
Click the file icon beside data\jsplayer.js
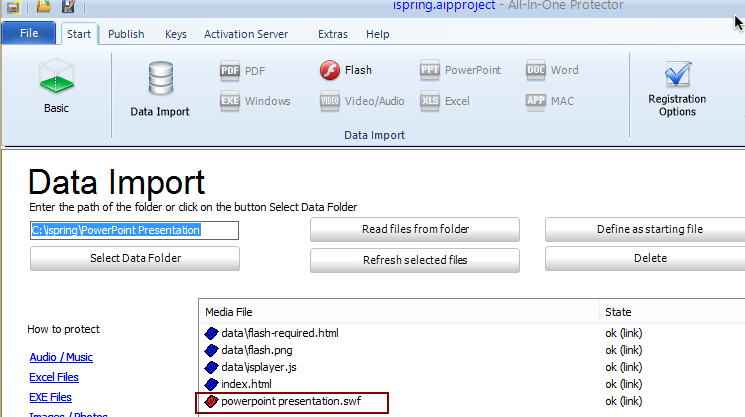click(211, 368)
